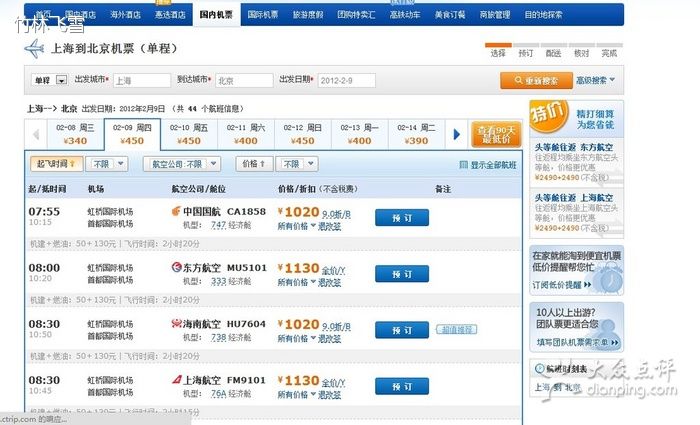Click the left arrow to see earlier dates
This screenshot has width=700, height=425.
tap(36, 134)
